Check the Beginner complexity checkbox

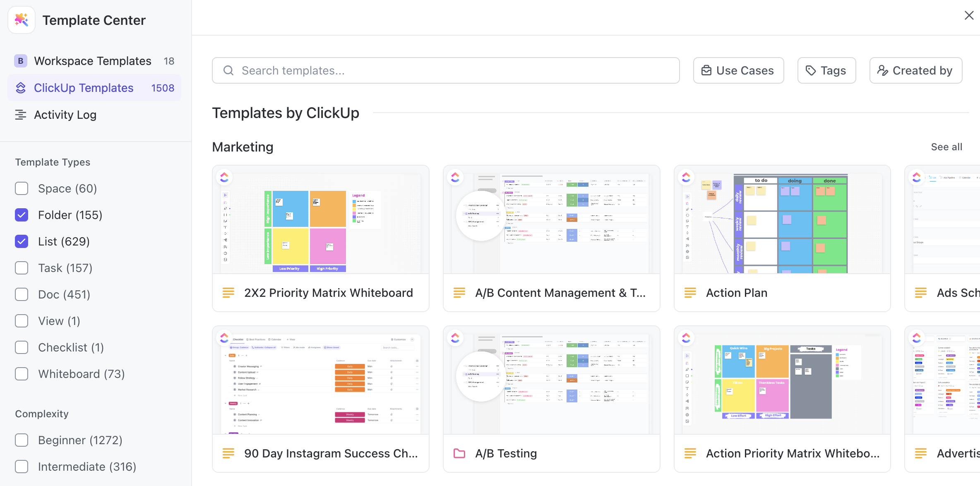coord(22,440)
